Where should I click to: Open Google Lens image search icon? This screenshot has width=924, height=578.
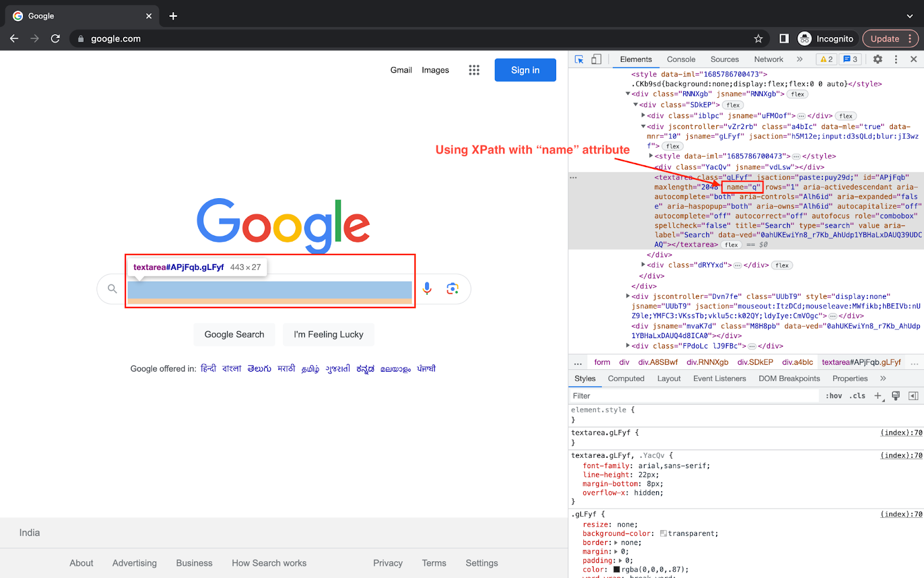pos(452,288)
